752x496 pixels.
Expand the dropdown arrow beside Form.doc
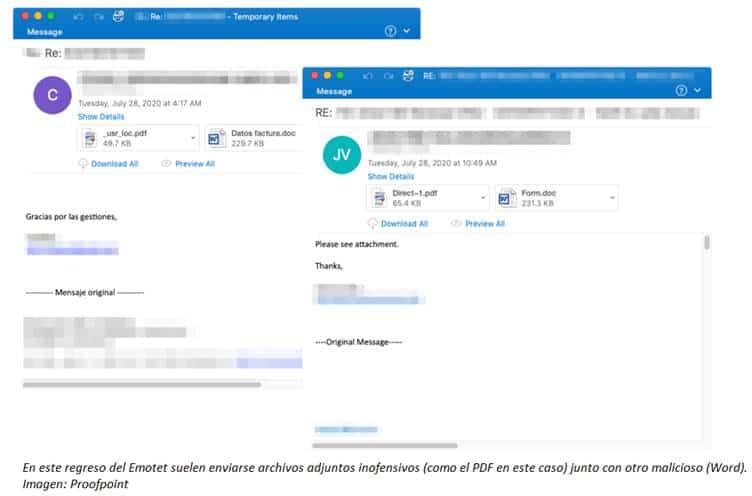609,195
